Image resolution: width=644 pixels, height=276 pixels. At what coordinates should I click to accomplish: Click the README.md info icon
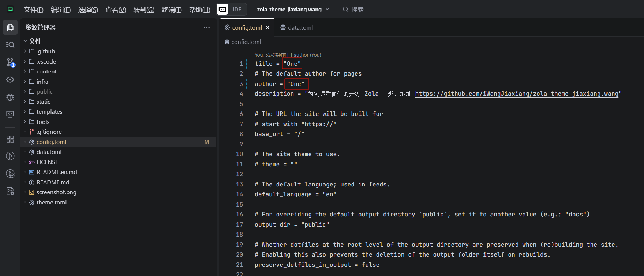[x=31, y=182]
